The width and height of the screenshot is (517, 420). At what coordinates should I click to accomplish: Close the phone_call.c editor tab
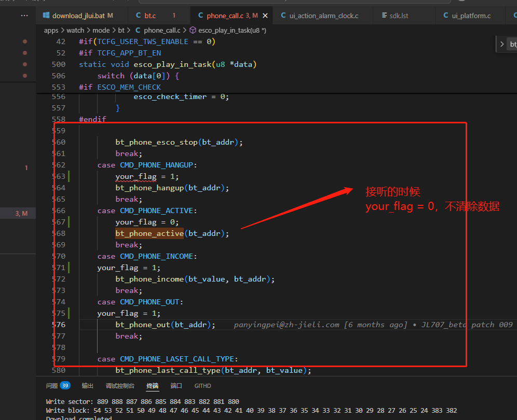[265, 16]
